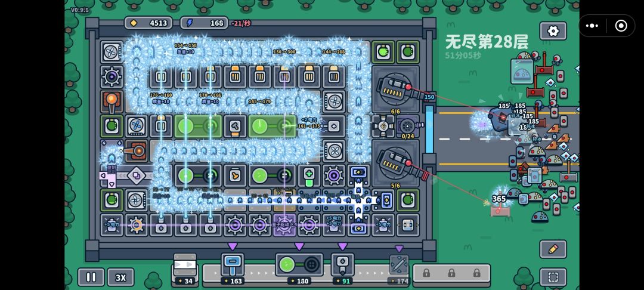Select the green cross medic tile

309,175
